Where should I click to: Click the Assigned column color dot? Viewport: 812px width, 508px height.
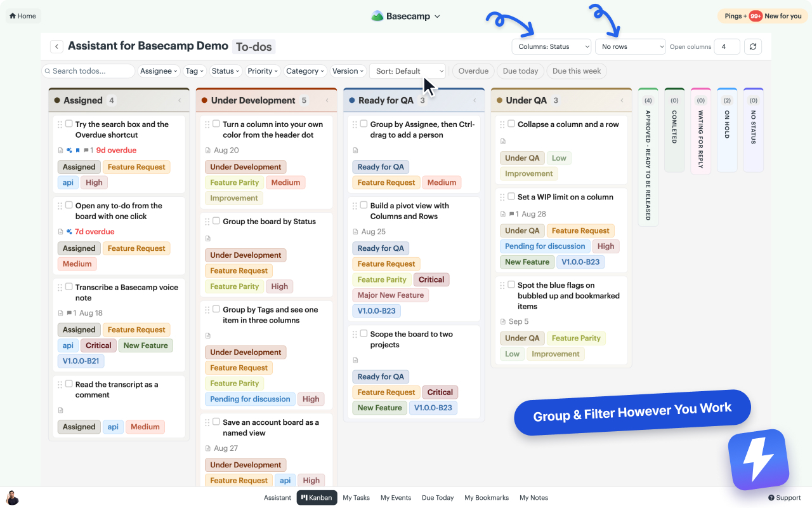click(x=57, y=100)
